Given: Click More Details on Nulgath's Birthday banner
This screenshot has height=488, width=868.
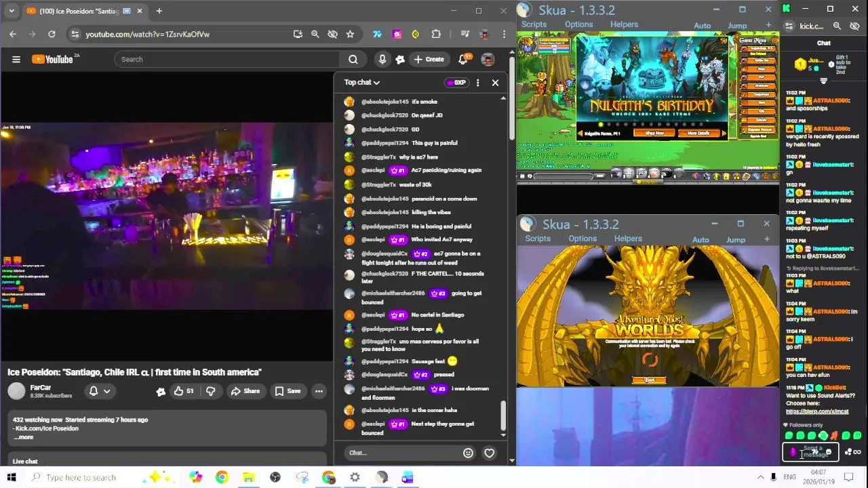Looking at the screenshot, I should [698, 133].
